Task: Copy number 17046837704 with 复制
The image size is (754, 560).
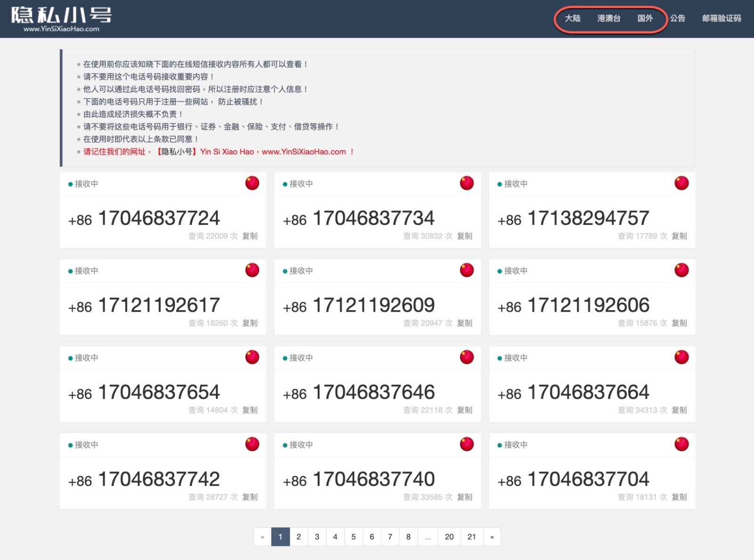Action: tap(679, 497)
